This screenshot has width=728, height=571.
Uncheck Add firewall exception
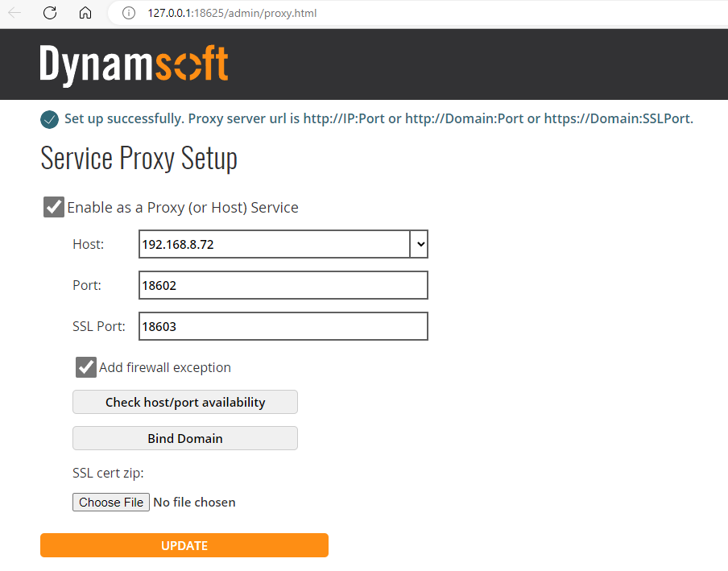(x=86, y=367)
